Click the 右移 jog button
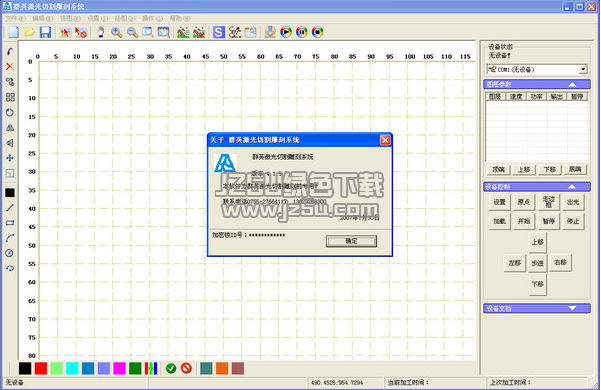 [560, 262]
